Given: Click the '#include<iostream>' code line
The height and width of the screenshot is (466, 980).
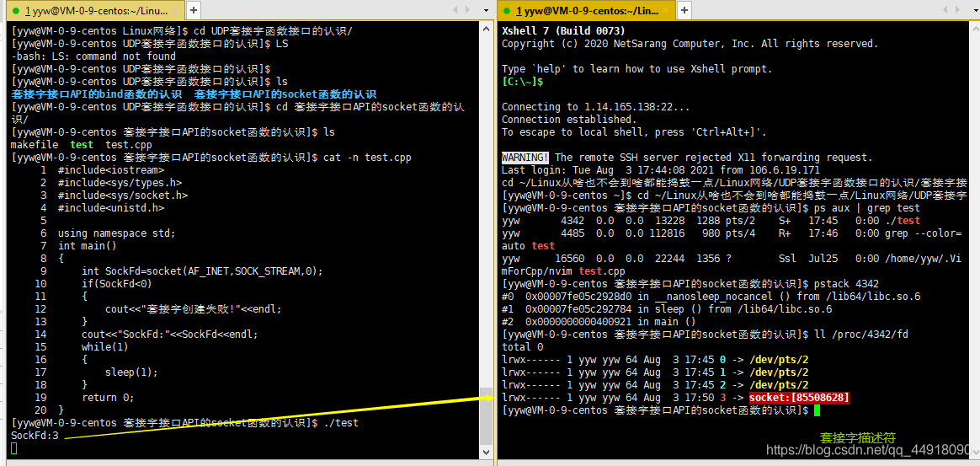Looking at the screenshot, I should pos(111,169).
